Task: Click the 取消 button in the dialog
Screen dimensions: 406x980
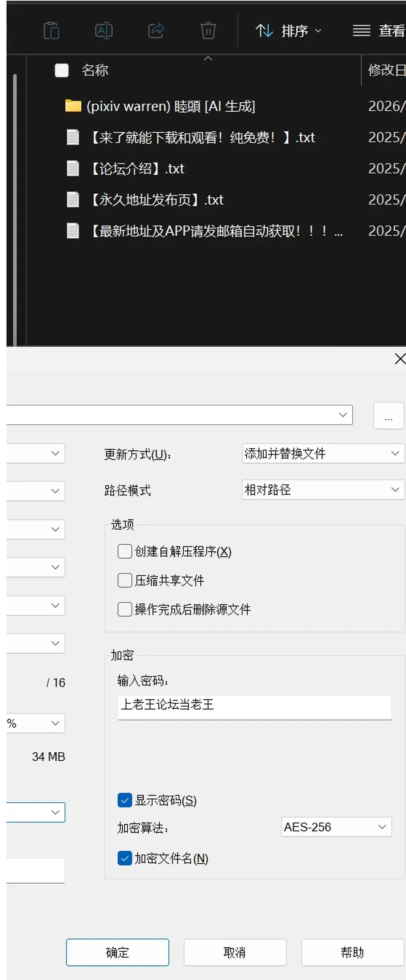Action: [x=235, y=953]
